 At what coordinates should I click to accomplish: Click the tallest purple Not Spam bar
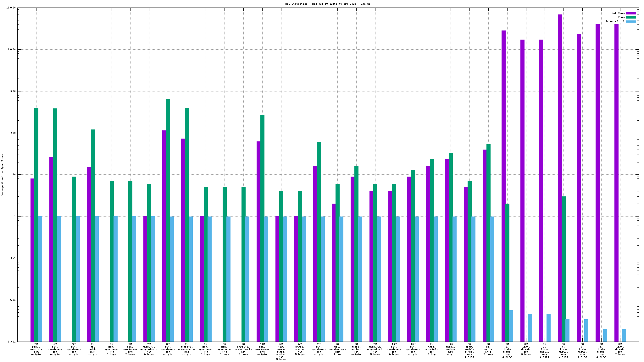[x=560, y=157]
